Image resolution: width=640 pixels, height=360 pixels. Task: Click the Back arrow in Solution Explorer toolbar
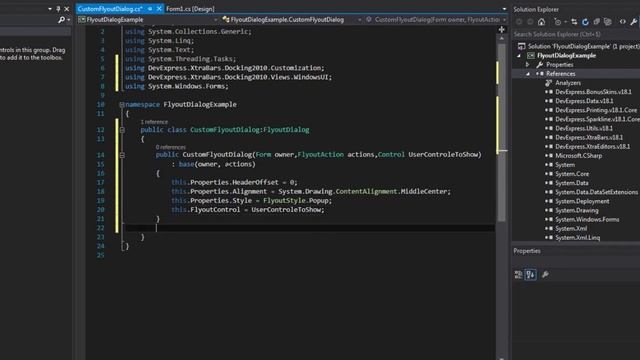(x=519, y=22)
